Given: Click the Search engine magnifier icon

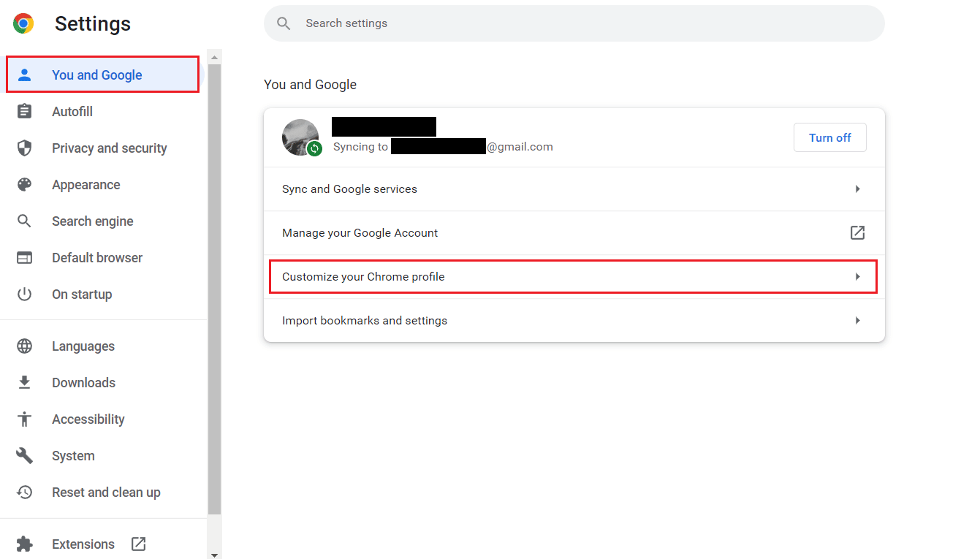Looking at the screenshot, I should point(25,221).
